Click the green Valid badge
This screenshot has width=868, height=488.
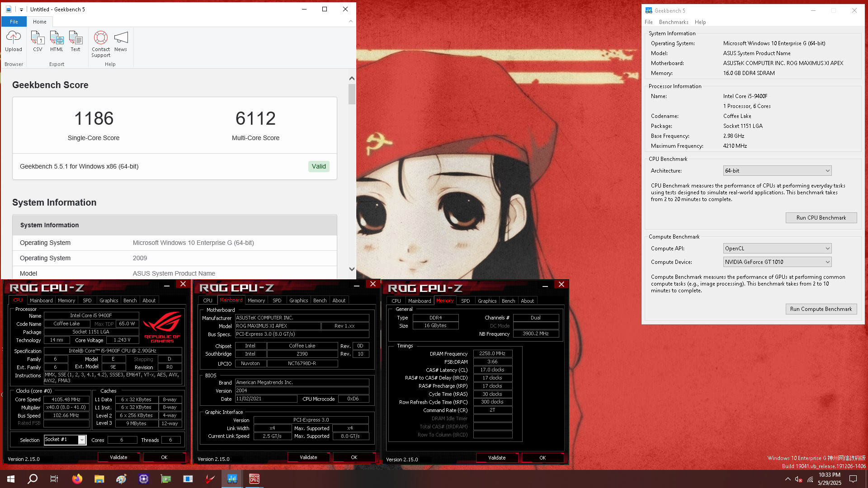[319, 166]
